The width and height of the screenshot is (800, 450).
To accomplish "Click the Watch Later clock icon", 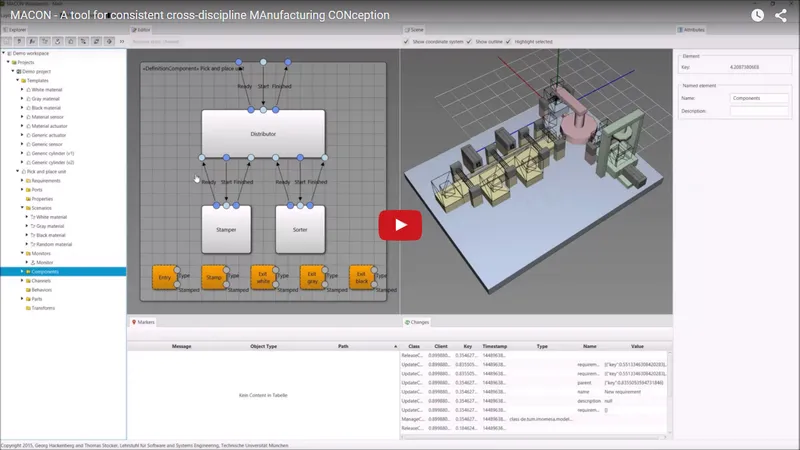I will pos(758,15).
